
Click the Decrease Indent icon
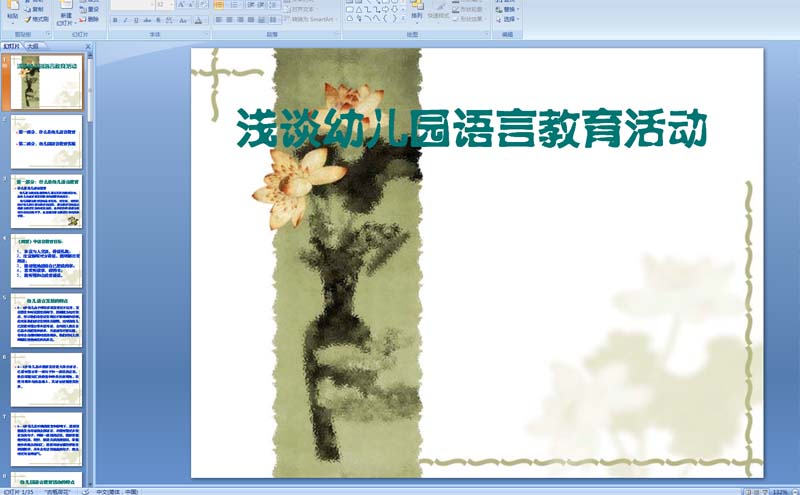click(251, 5)
